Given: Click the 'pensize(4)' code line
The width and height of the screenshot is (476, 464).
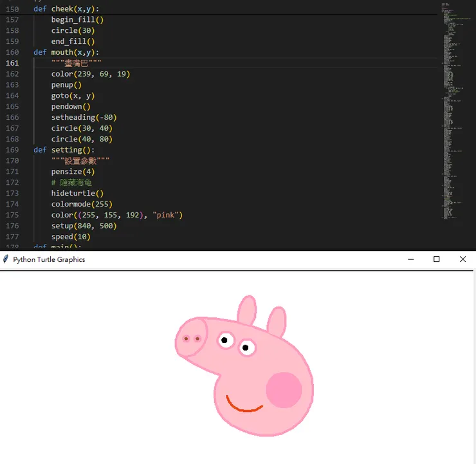Looking at the screenshot, I should (73, 172).
